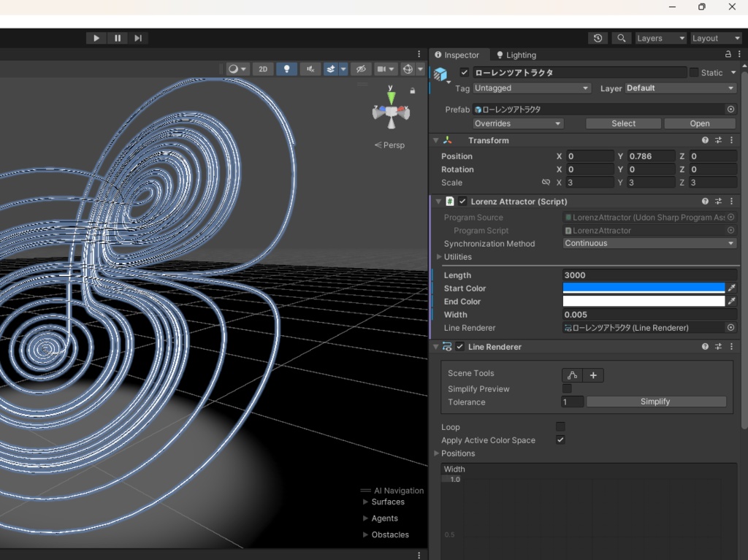748x560 pixels.
Task: Toggle hidden objects visibility eye icon
Action: click(359, 69)
